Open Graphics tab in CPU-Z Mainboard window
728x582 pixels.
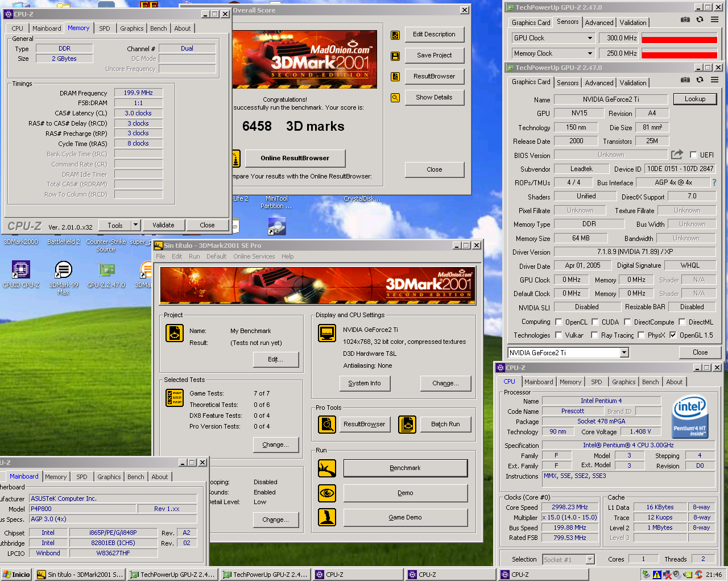pyautogui.click(x=109, y=477)
